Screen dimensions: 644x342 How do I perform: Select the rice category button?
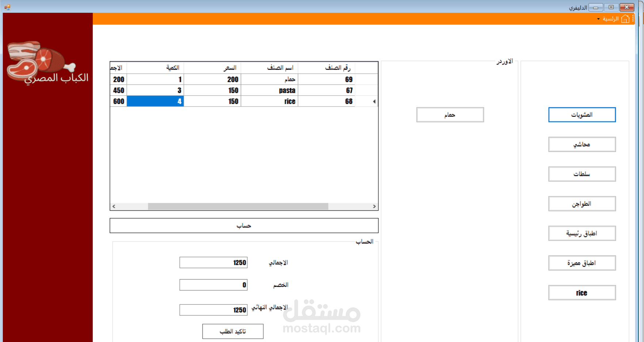[x=582, y=293]
